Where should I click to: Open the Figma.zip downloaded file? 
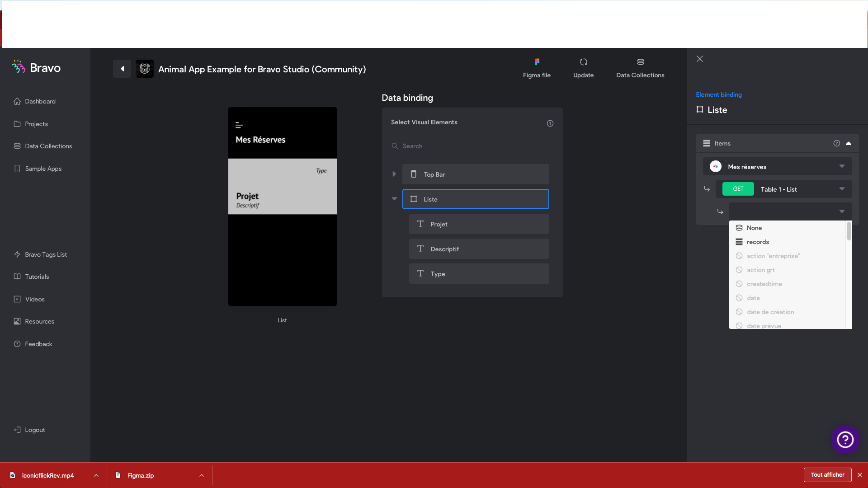point(141,475)
